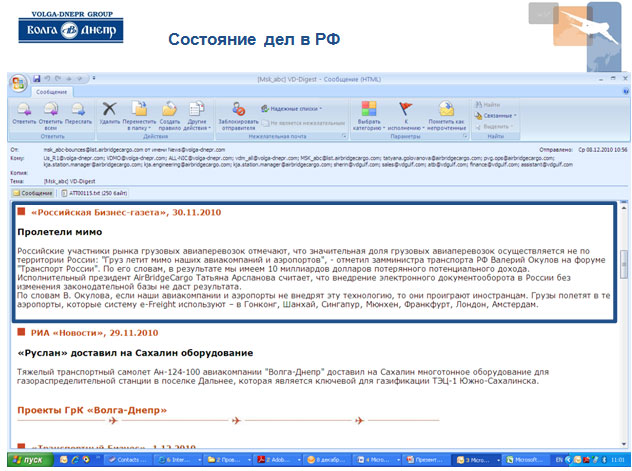
Task: Click the subject [Msk_abc] VD-Digest field
Action: click(x=69, y=181)
